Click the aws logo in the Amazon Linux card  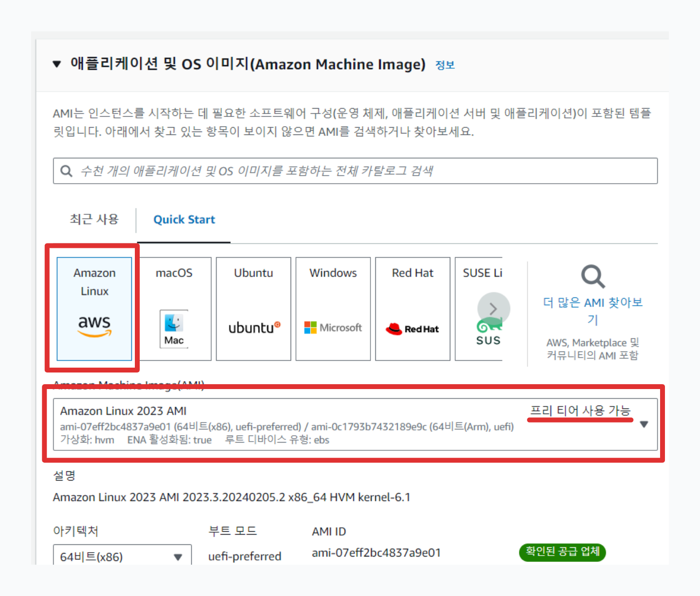click(94, 326)
